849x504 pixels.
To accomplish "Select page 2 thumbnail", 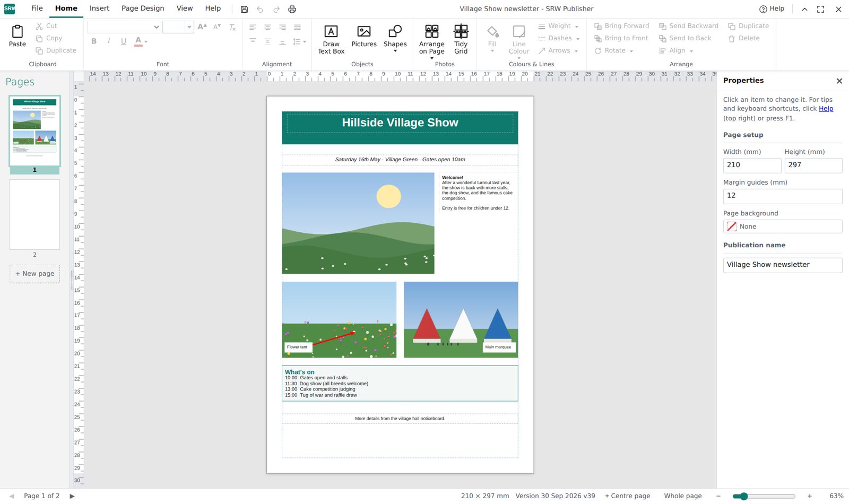I will pos(34,214).
